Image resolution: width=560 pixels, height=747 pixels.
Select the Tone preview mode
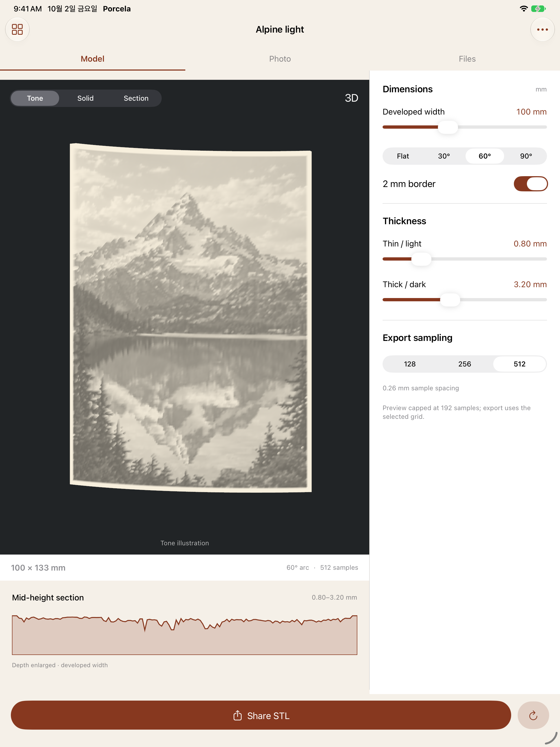click(35, 98)
